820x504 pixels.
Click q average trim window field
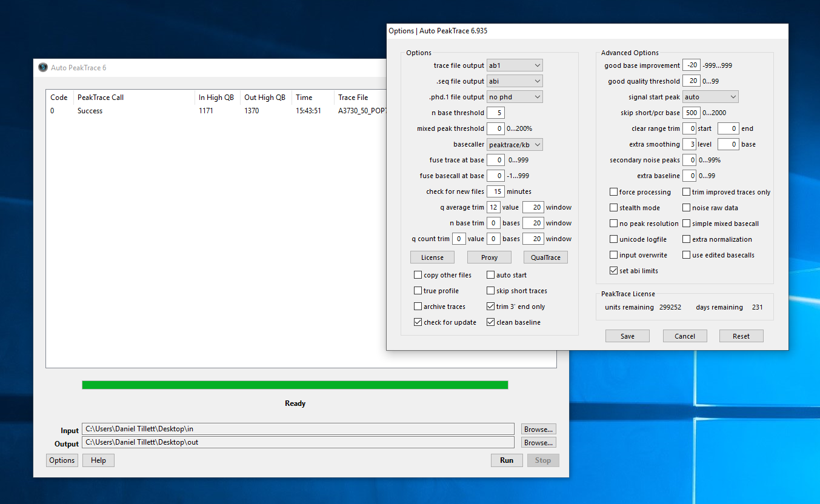pyautogui.click(x=533, y=207)
